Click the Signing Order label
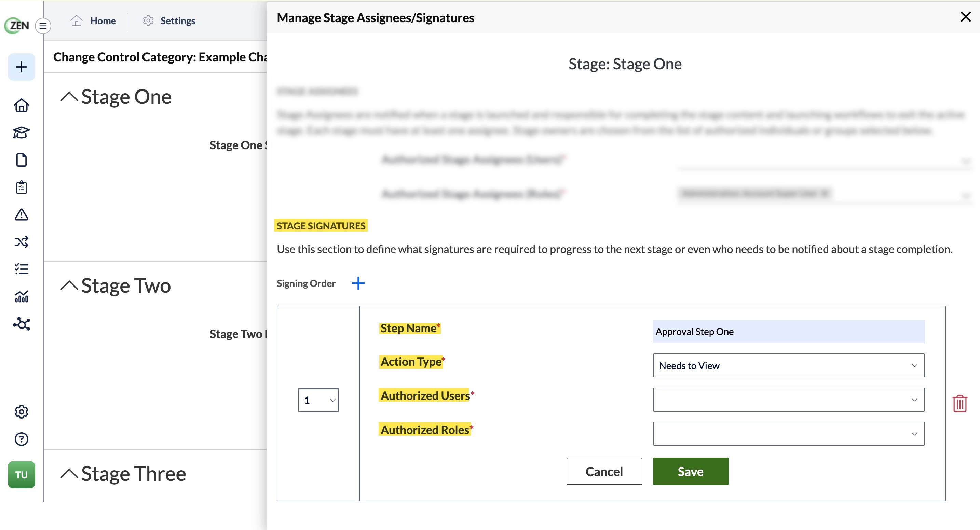Viewport: 980px width, 530px height. (x=306, y=284)
